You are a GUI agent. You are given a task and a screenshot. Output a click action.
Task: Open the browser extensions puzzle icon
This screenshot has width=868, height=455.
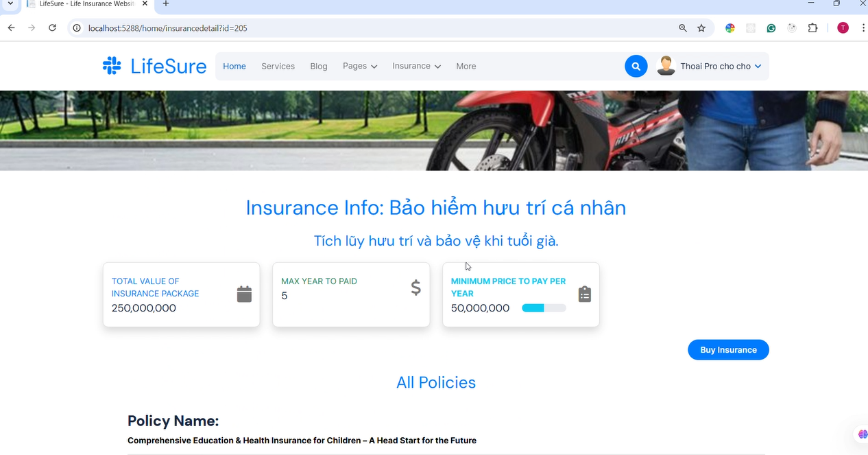pos(813,28)
